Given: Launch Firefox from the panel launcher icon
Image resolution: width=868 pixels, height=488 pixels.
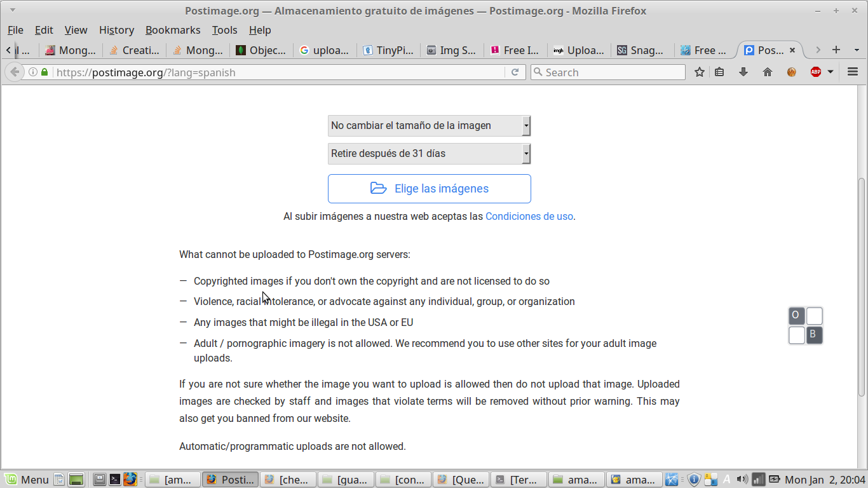Looking at the screenshot, I should click(130, 479).
